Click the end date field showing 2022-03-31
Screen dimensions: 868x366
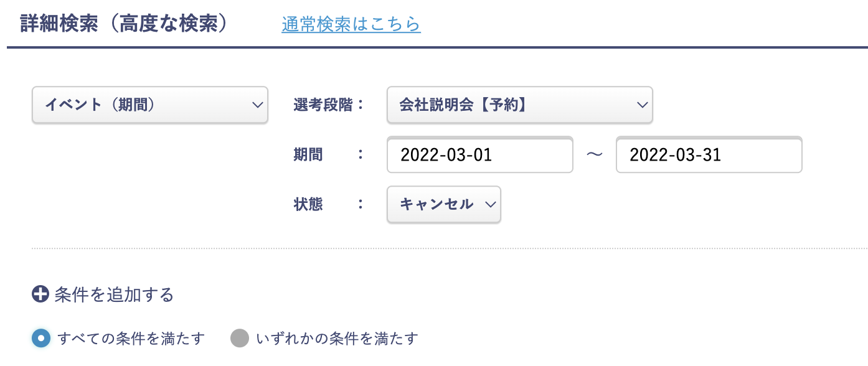click(x=709, y=154)
